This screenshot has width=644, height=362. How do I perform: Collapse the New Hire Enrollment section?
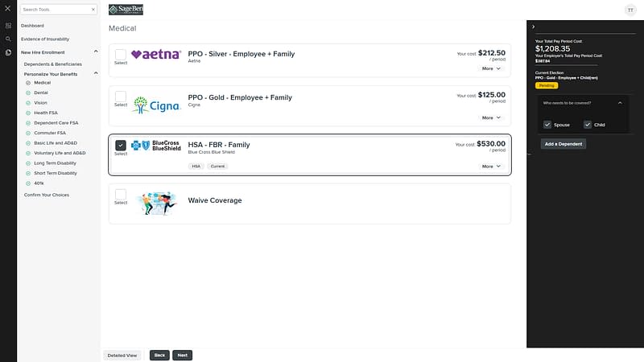coord(96,52)
